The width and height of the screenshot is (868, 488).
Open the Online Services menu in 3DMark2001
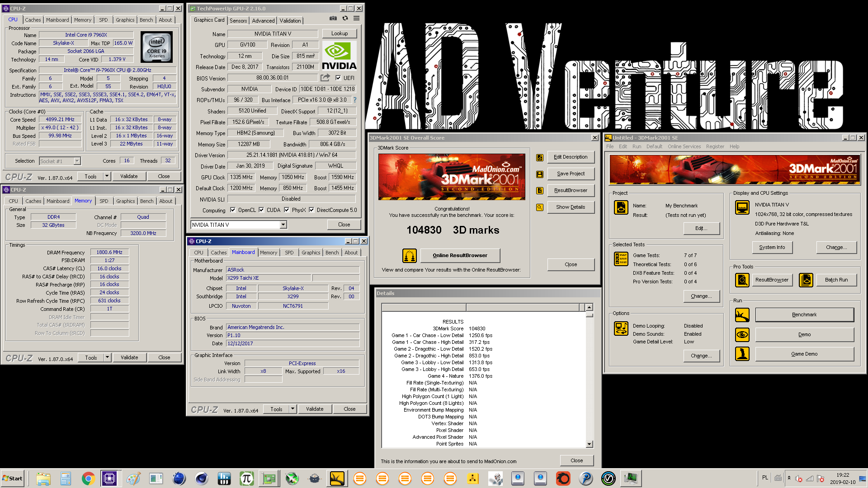coord(684,146)
